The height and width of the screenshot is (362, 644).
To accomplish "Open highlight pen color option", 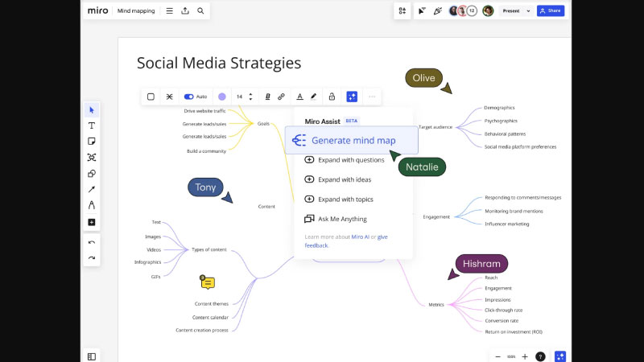I will point(314,97).
